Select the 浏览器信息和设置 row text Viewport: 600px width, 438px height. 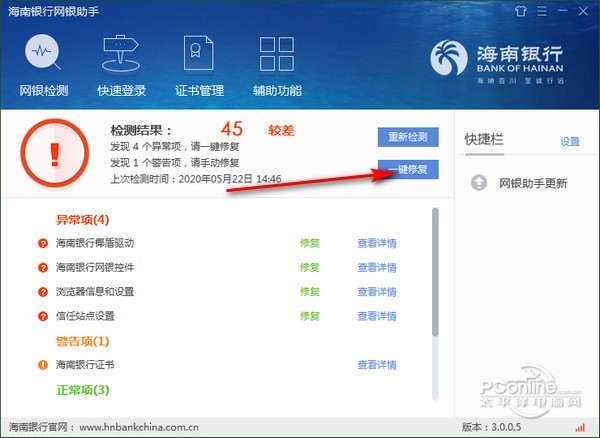coord(95,292)
